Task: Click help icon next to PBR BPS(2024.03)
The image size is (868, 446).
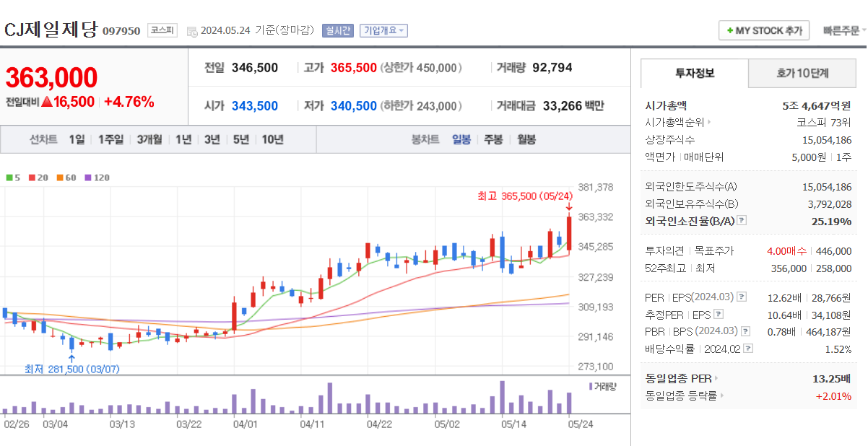Action: 745,331
